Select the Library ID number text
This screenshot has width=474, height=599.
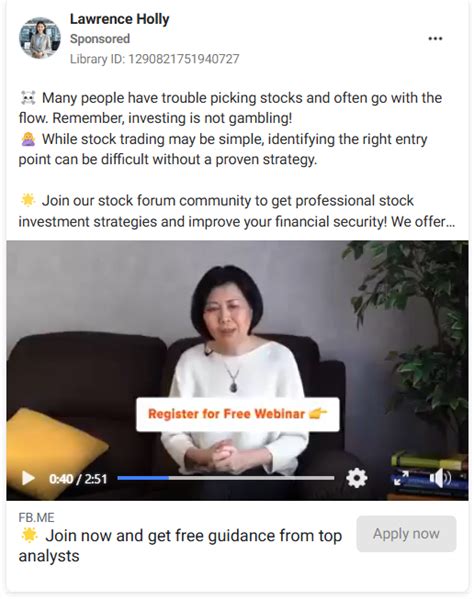point(184,59)
